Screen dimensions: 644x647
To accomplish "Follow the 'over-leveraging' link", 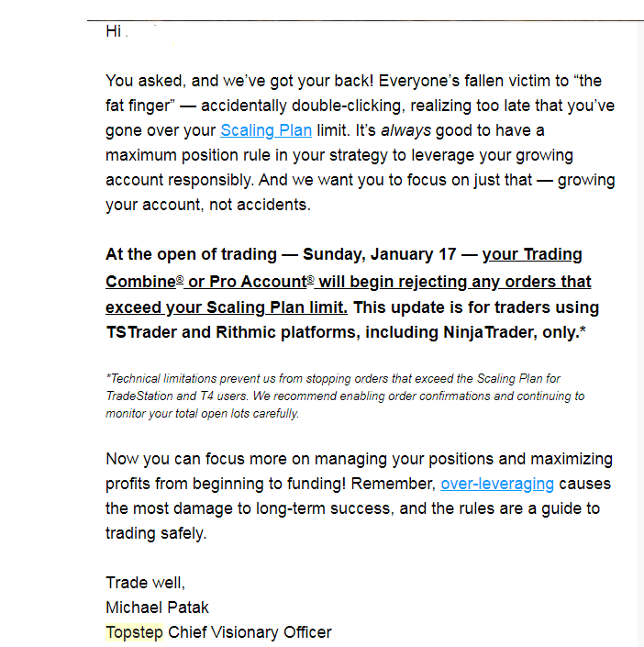I will point(497,484).
